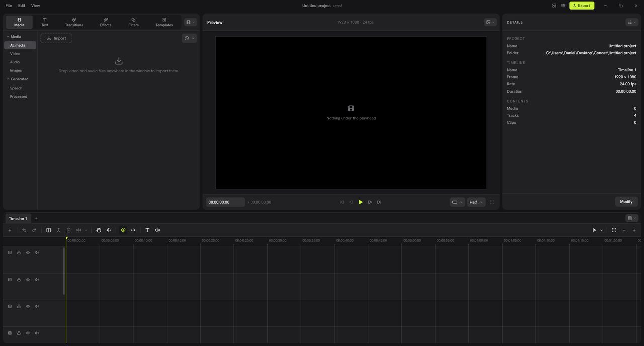Toggle visibility eye on the fourth timeline track
Screen dimensions: 644x346
pyautogui.click(x=28, y=333)
